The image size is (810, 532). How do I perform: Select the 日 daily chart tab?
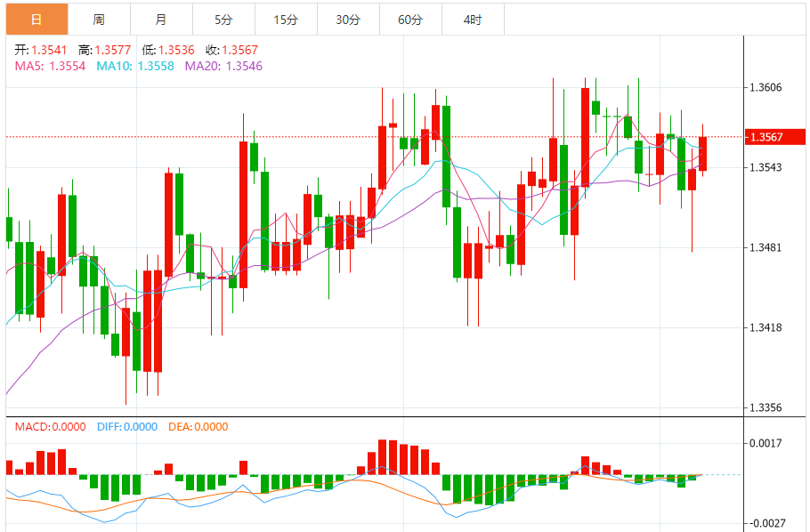tap(36, 20)
